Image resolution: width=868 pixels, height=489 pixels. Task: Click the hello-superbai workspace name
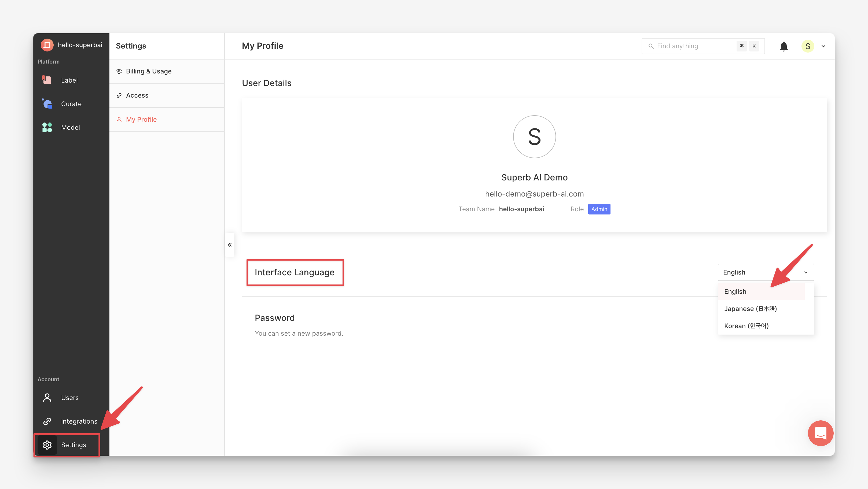click(x=80, y=45)
